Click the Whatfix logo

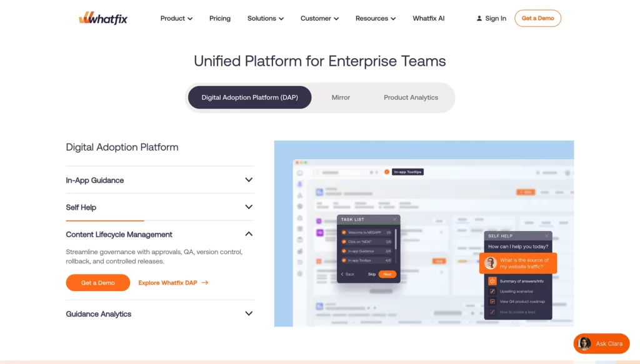103,18
